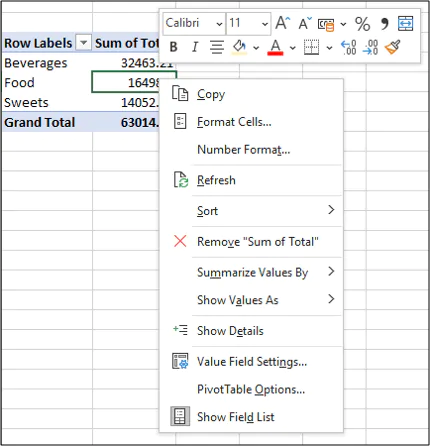Apply Percent Style format

362,24
